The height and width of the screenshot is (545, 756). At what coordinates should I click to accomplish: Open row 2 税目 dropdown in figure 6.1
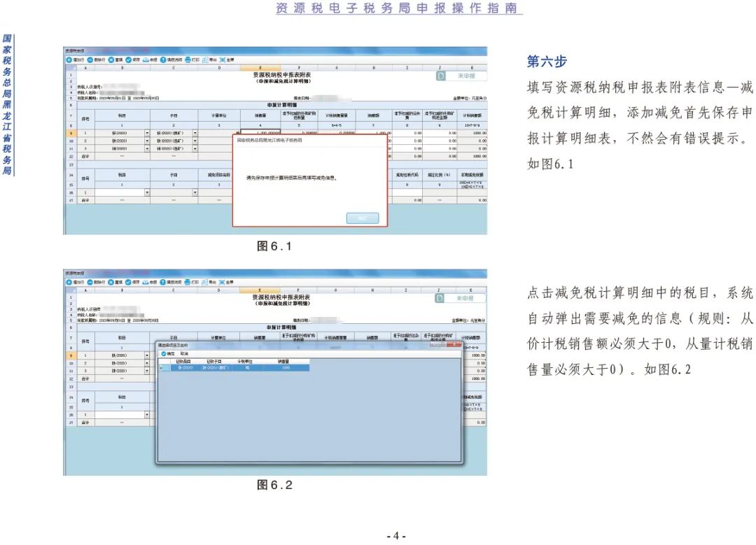coord(147,141)
